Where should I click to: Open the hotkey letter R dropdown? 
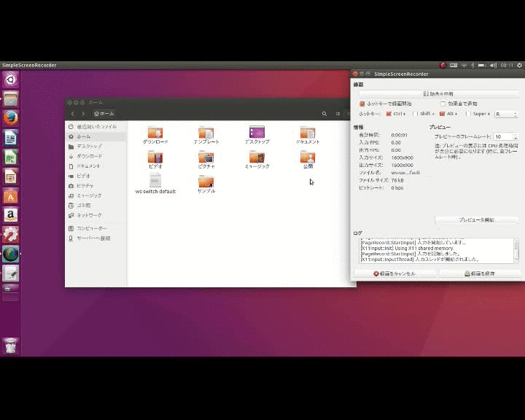[x=507, y=114]
